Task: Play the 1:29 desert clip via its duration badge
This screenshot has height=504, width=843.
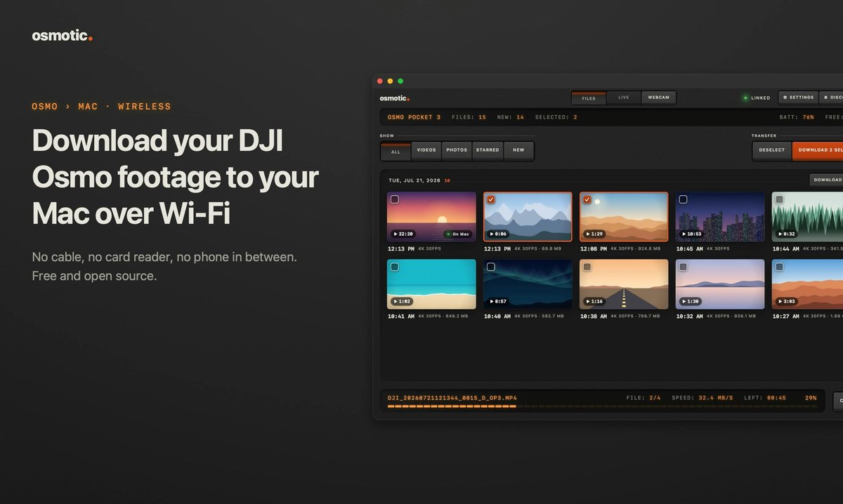Action: pos(594,234)
